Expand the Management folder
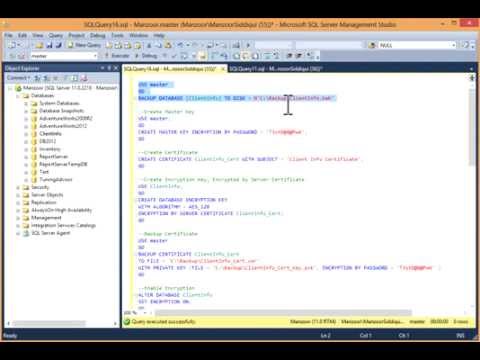Image resolution: width=480 pixels, height=360 pixels. click(18, 218)
